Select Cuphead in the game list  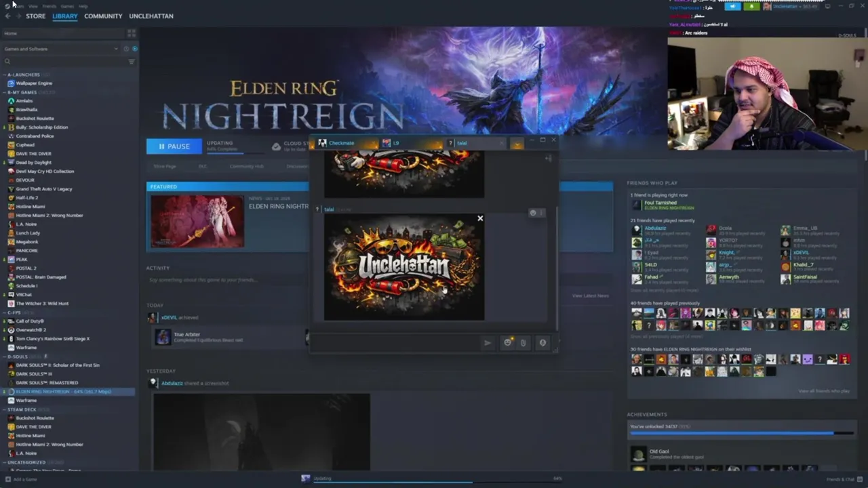point(25,145)
